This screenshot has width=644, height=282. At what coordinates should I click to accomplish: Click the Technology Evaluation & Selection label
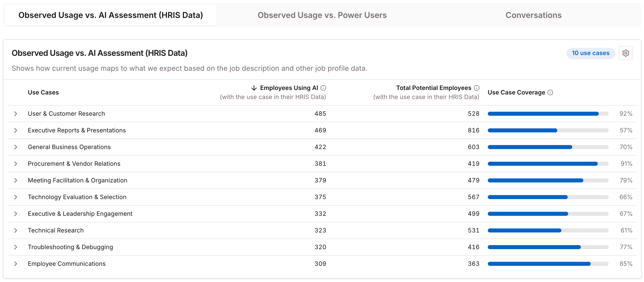77,197
